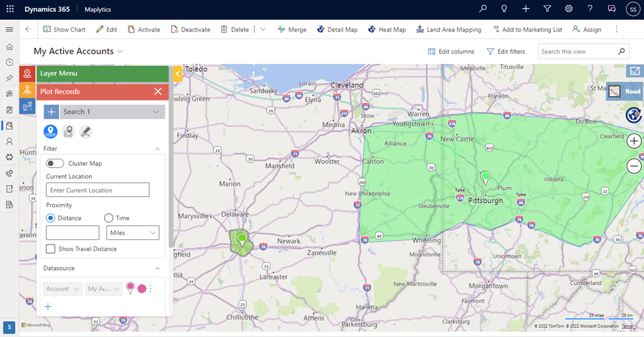Toggle the Cluster Map switch

55,164
